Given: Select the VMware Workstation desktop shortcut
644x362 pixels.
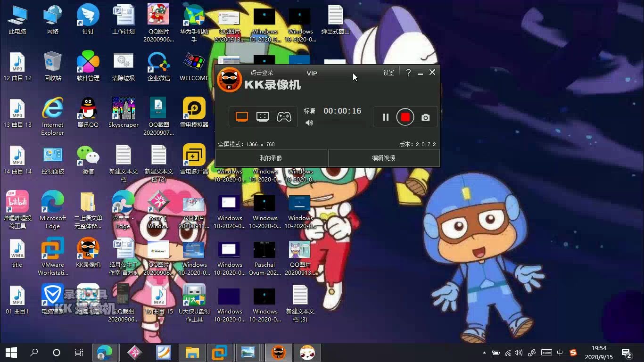Looking at the screenshot, I should click(53, 256).
